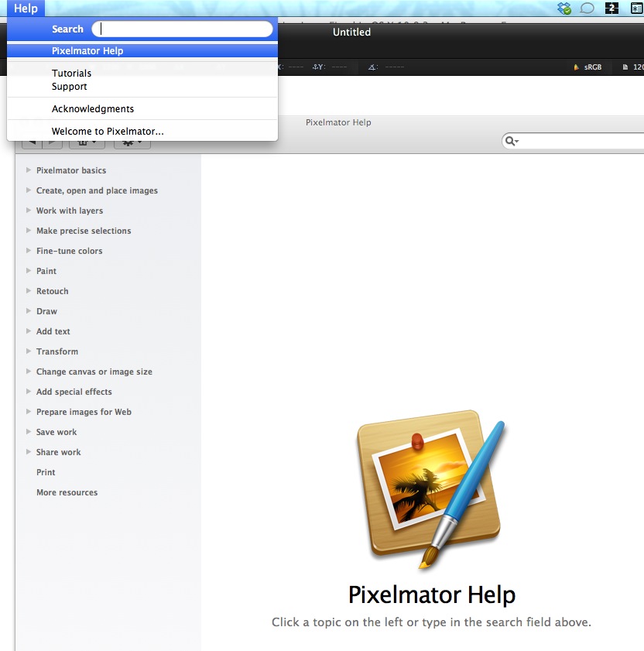
Task: Select 'Create, open and place images' label
Action: (x=97, y=190)
